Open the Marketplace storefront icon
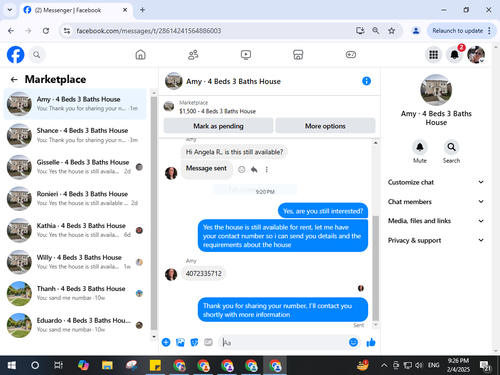This screenshot has height=375, width=500. pyautogui.click(x=298, y=55)
